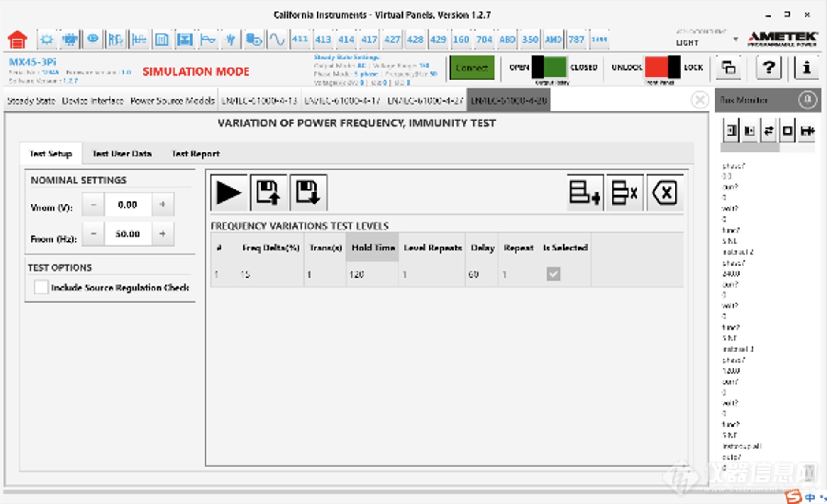The height and width of the screenshot is (504, 827).
Task: Open the Power Source Models tab
Action: tap(172, 101)
